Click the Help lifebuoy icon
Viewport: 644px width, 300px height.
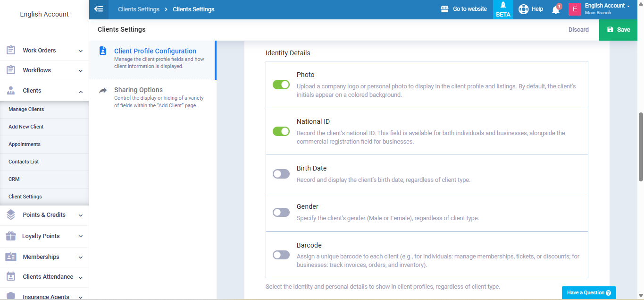click(523, 9)
